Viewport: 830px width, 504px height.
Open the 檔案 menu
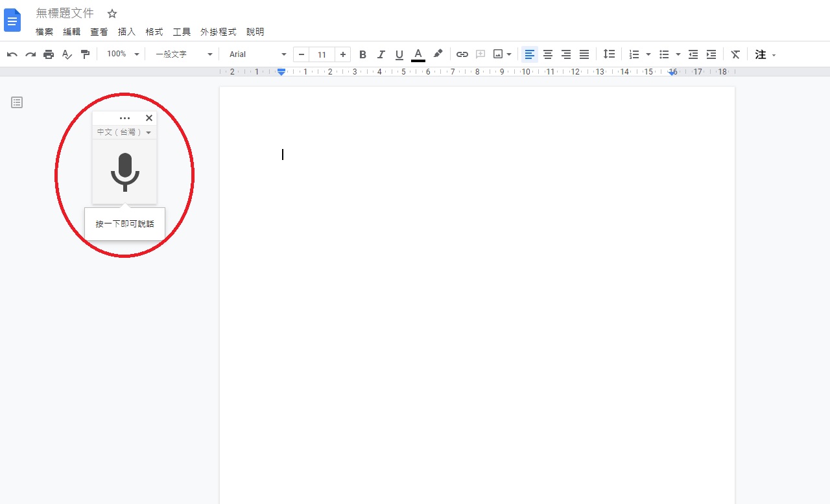click(44, 32)
